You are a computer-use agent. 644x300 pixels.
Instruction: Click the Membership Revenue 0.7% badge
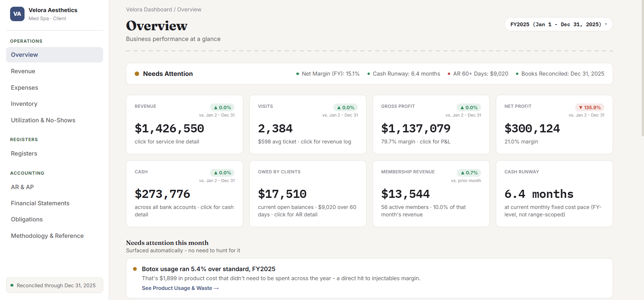[x=469, y=173]
